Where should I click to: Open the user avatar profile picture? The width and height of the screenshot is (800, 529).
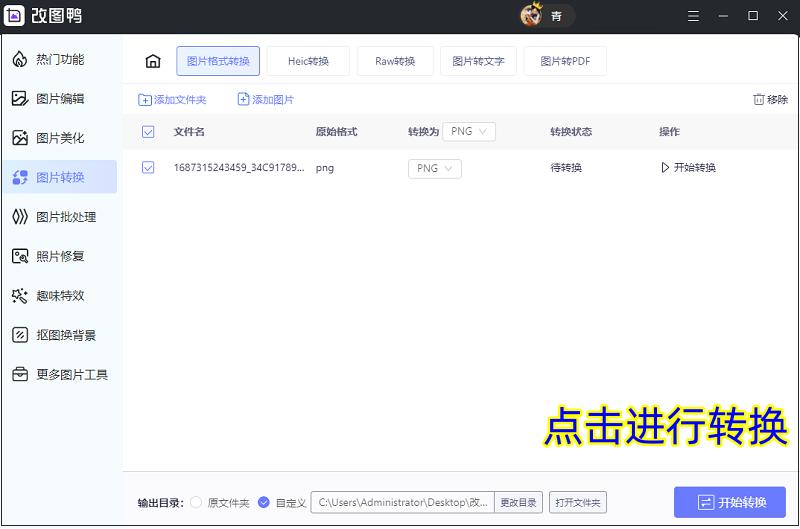pos(532,15)
